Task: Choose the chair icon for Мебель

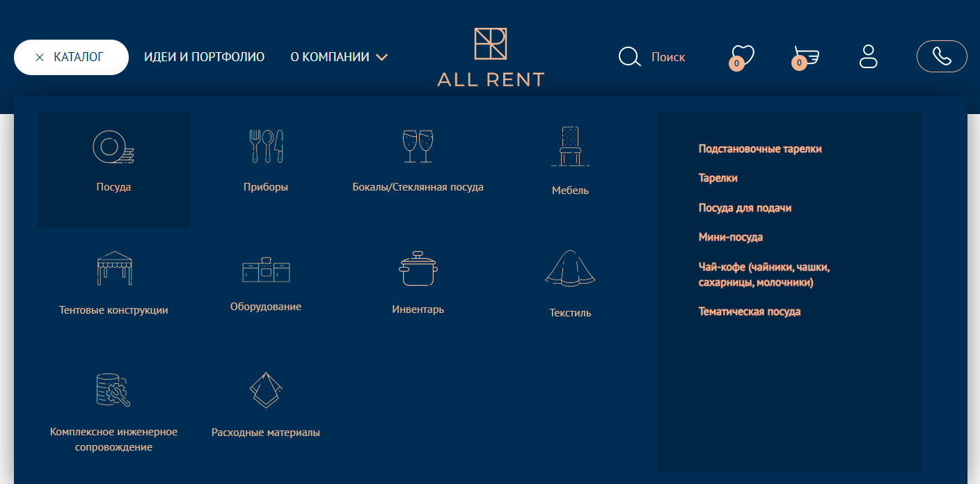Action: coord(570,147)
